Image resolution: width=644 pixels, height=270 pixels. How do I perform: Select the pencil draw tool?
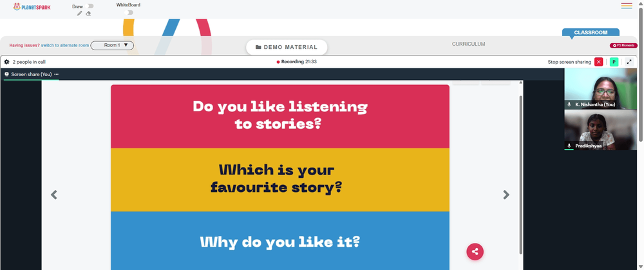[80, 13]
